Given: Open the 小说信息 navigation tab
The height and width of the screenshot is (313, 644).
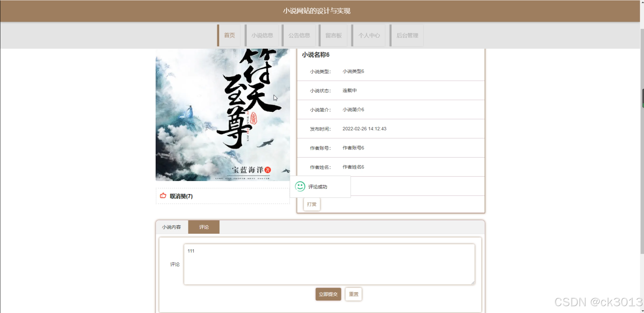Looking at the screenshot, I should [x=262, y=35].
